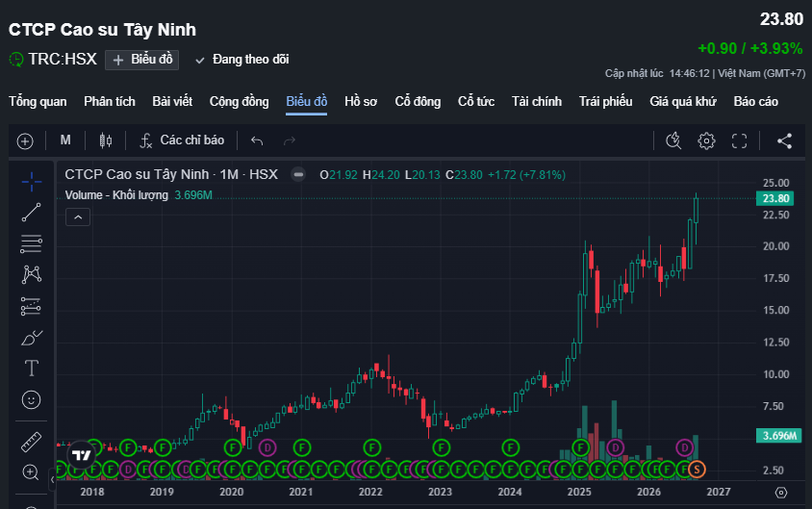Undo the last chart action
812x509 pixels.
[257, 140]
